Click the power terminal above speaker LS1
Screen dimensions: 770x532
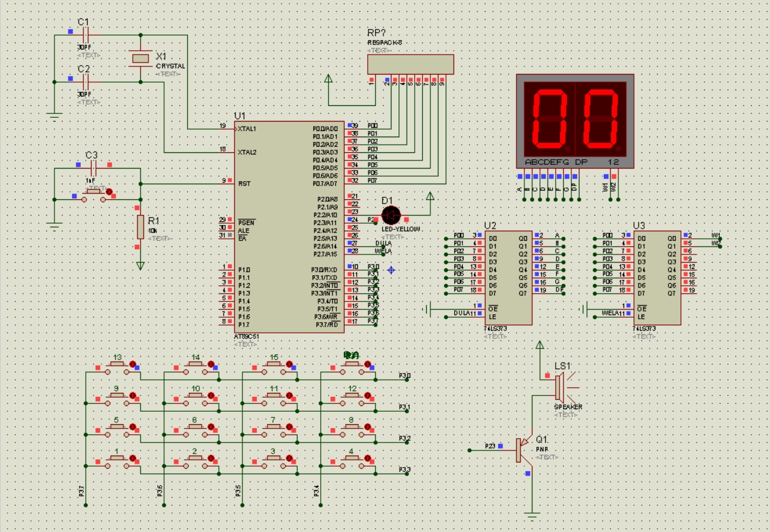(540, 345)
